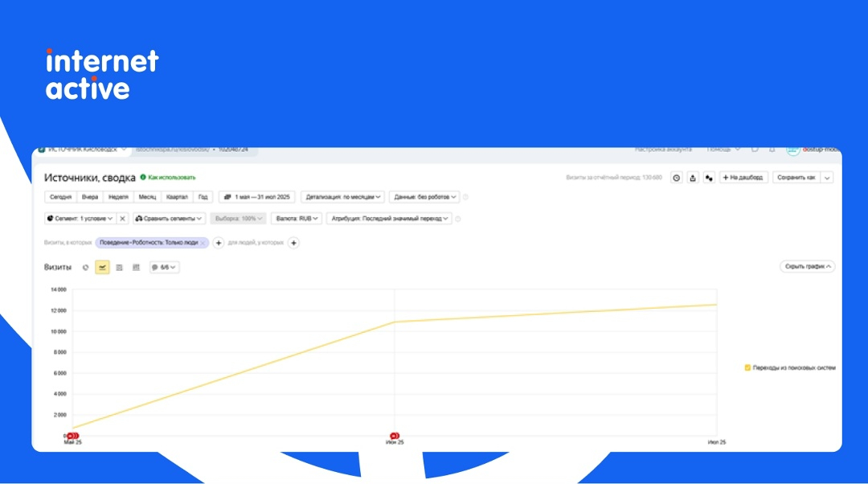Click the goals icon beside export button
Viewport: 868px width, 484px height.
pyautogui.click(x=709, y=178)
